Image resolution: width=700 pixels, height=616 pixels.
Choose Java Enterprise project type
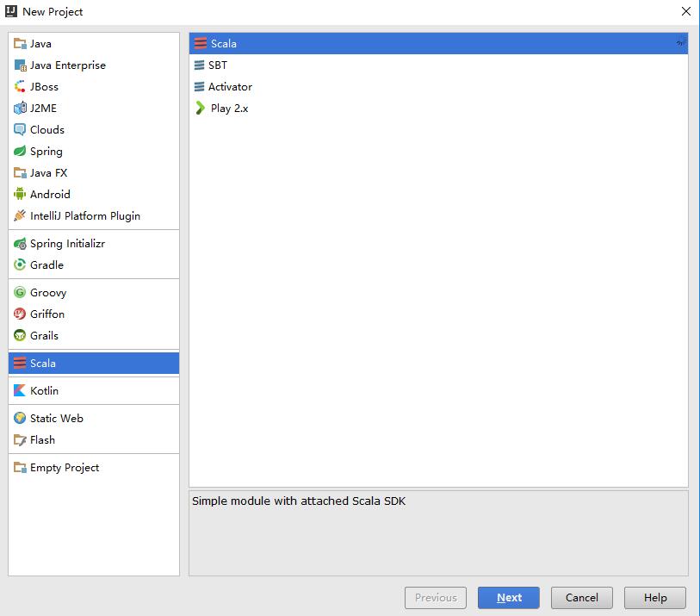(x=67, y=65)
